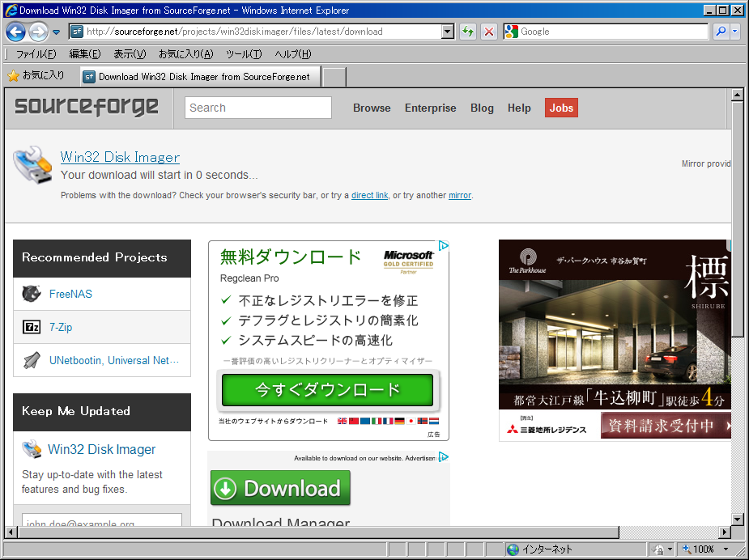Click the red Jobs button
This screenshot has height=560, width=749.
coord(561,108)
